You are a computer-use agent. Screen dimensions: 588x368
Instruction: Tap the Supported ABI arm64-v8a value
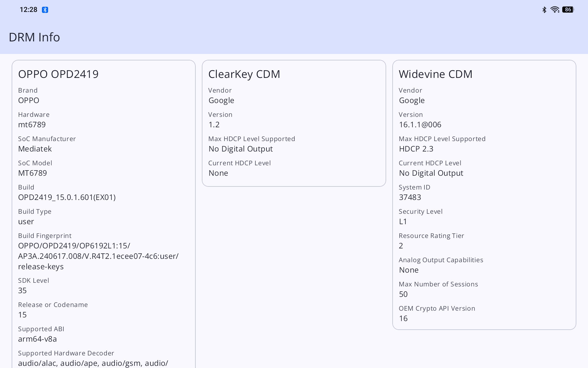(37, 339)
